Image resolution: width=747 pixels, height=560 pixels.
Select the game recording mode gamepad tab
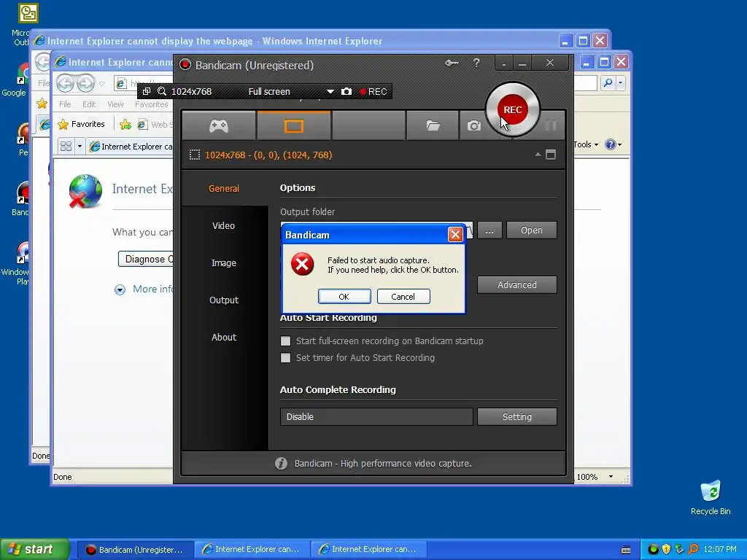coord(219,125)
